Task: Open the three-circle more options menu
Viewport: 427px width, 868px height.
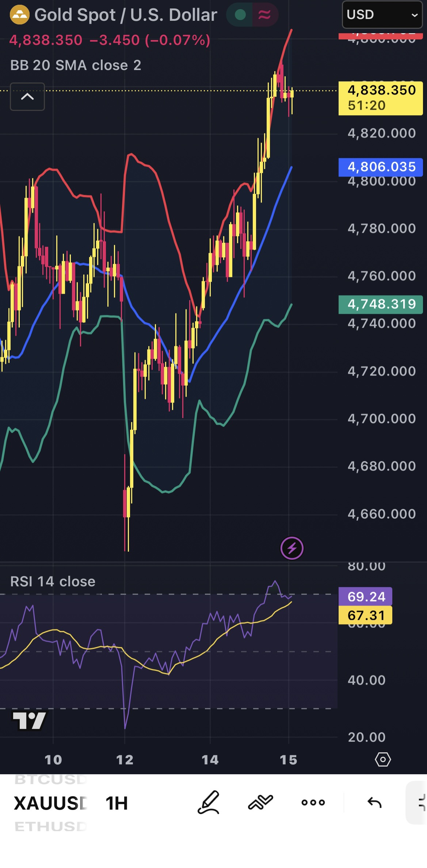Action: coord(313,802)
